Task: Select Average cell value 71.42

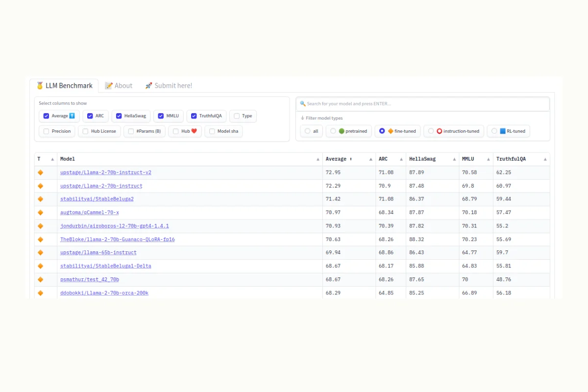Action: click(333, 199)
